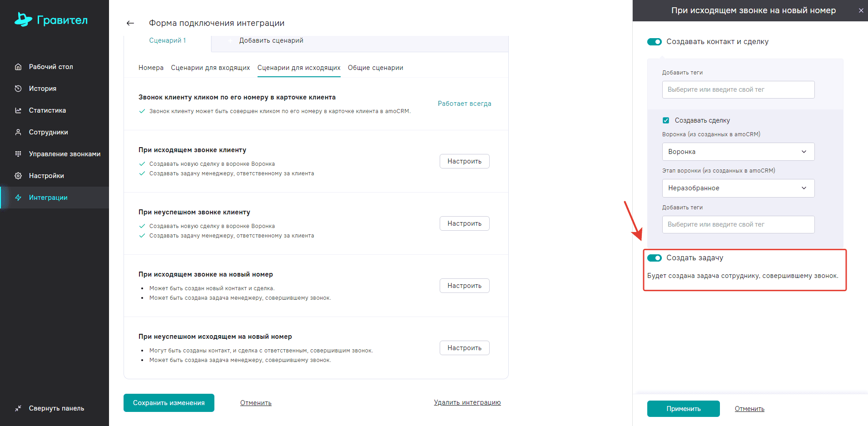Expand the Неразобранное stage dropdown
868x426 pixels.
point(738,188)
